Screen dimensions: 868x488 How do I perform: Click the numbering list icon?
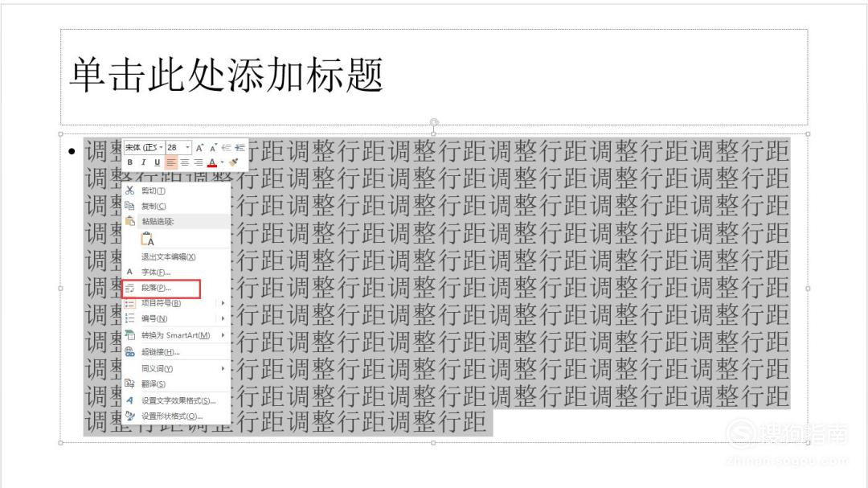point(129,318)
